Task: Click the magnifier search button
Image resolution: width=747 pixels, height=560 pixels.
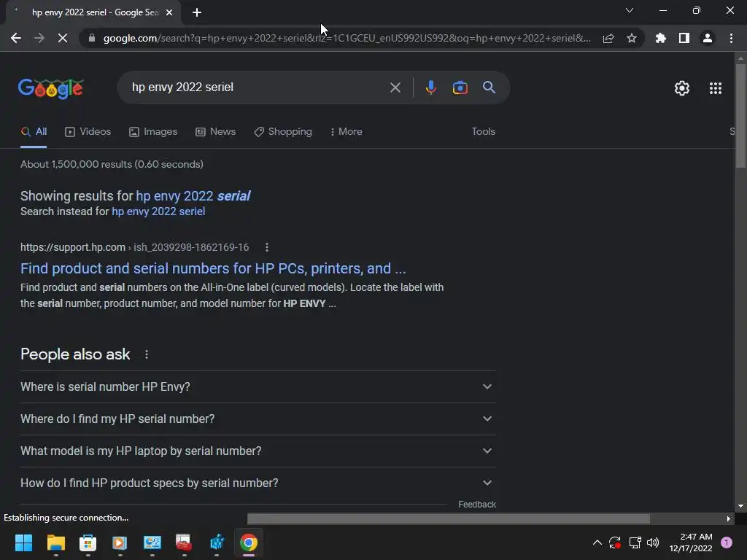Action: pos(489,87)
